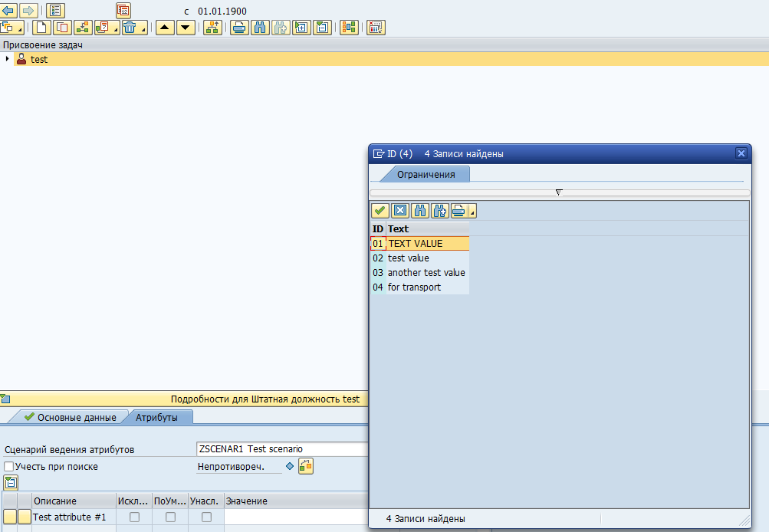Expand the restrictions panel with triangle handle
Viewport: 769px width, 532px height.
point(559,192)
